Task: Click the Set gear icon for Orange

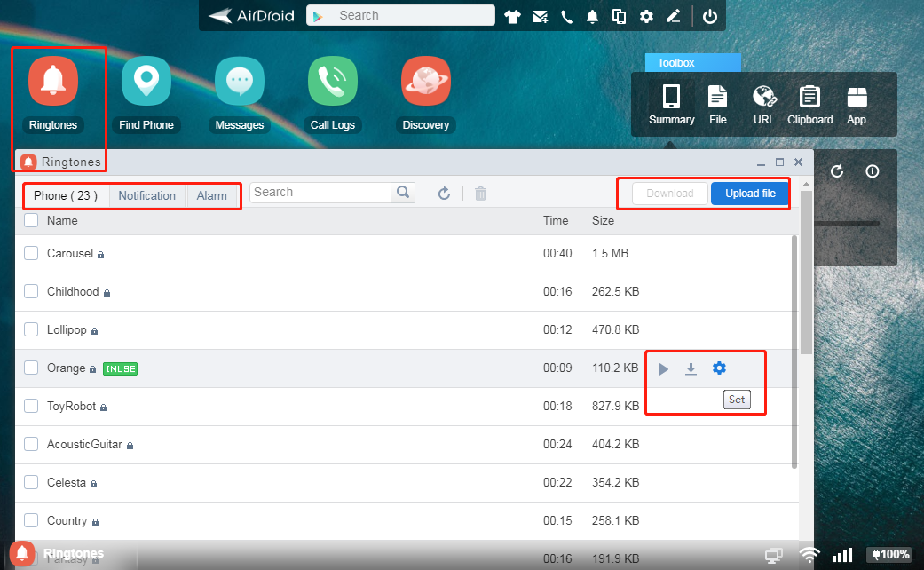Action: (719, 368)
